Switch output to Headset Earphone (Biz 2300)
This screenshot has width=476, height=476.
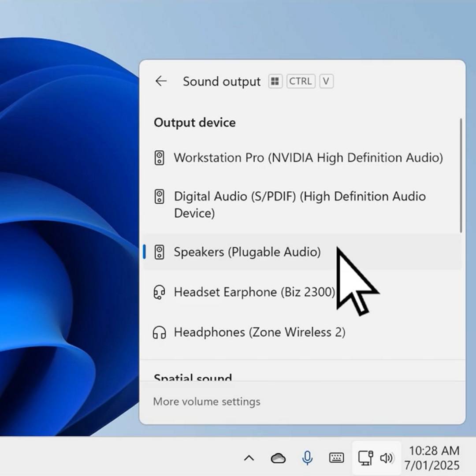pyautogui.click(x=302, y=292)
